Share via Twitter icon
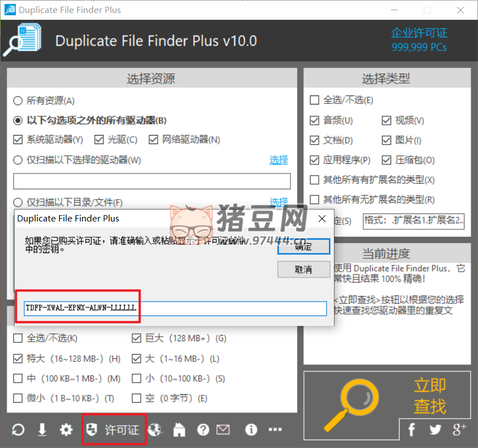The width and height of the screenshot is (478, 448). click(x=435, y=430)
